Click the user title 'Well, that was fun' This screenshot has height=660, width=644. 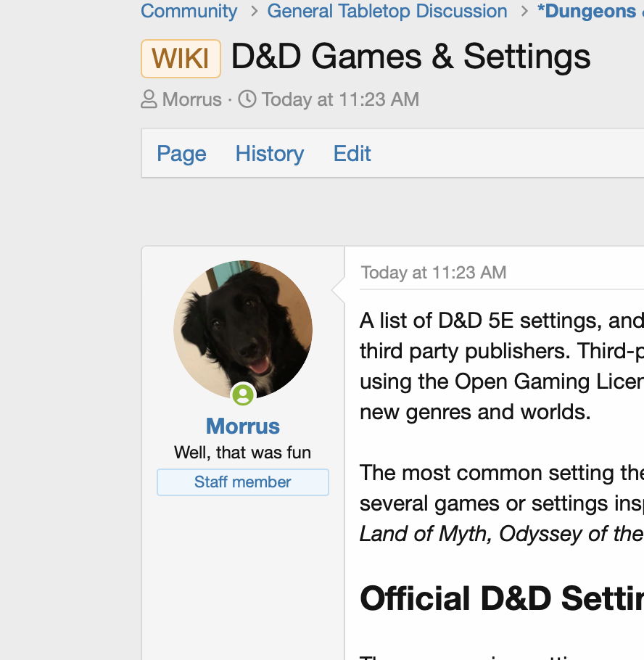(243, 453)
